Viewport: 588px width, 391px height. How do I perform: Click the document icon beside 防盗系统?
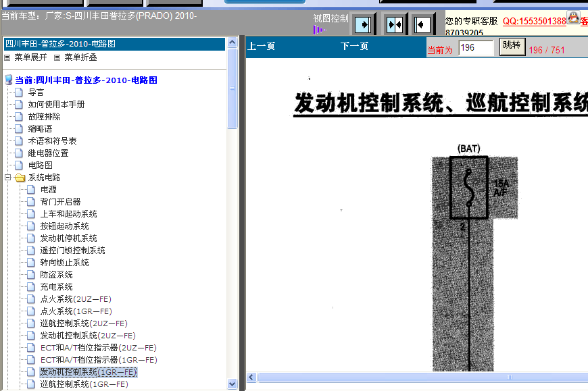click(x=31, y=275)
